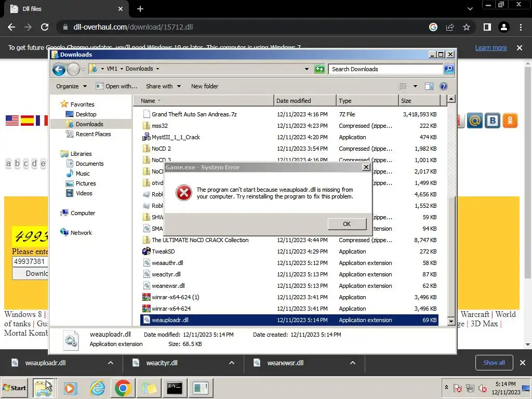Click Show all downloads in Chrome
Image resolution: width=532 pixels, height=399 pixels.
click(x=494, y=363)
